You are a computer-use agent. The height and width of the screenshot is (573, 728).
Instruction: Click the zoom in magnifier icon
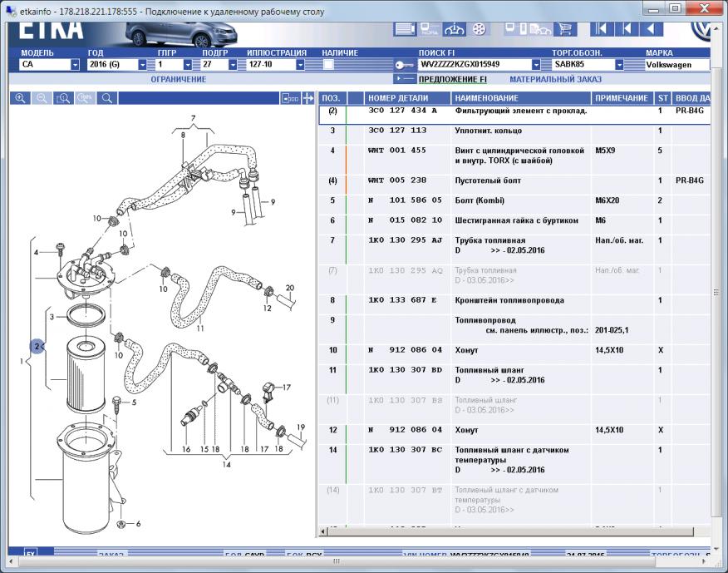[20, 98]
